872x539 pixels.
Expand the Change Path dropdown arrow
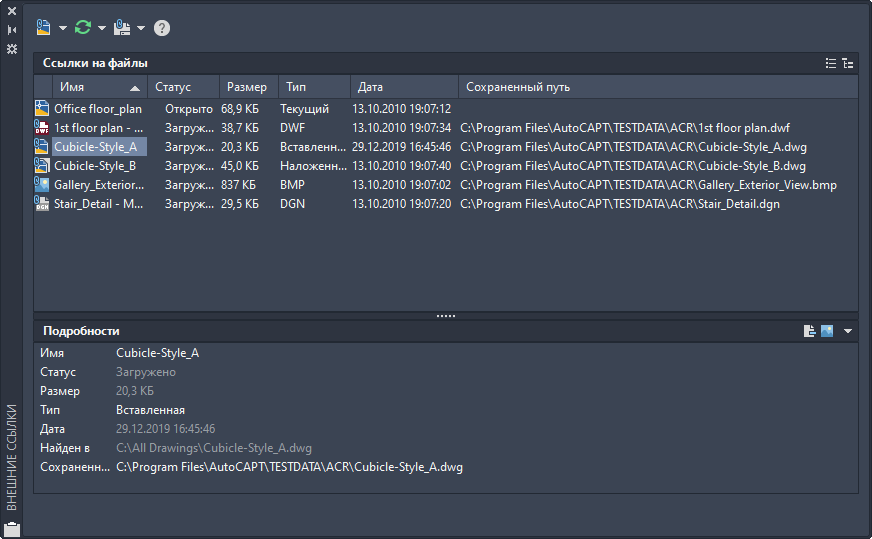pos(141,28)
